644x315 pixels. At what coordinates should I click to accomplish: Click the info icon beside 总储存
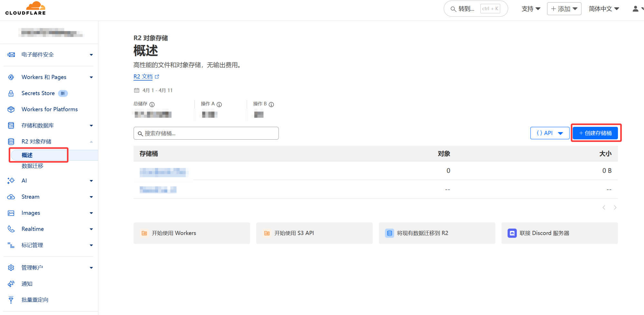(152, 104)
